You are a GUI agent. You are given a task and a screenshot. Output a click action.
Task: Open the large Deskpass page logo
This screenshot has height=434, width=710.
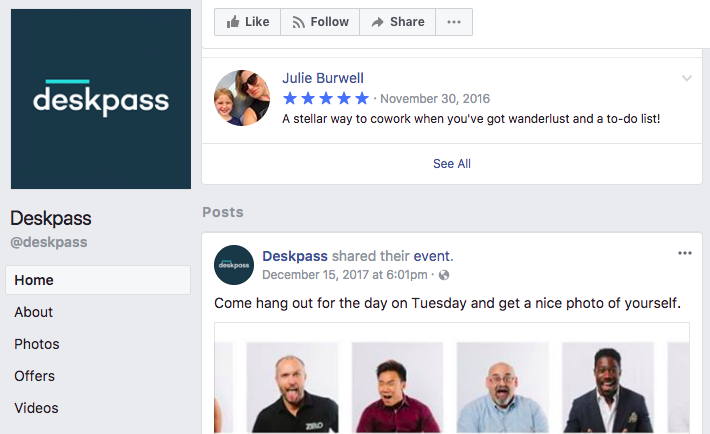coord(101,99)
